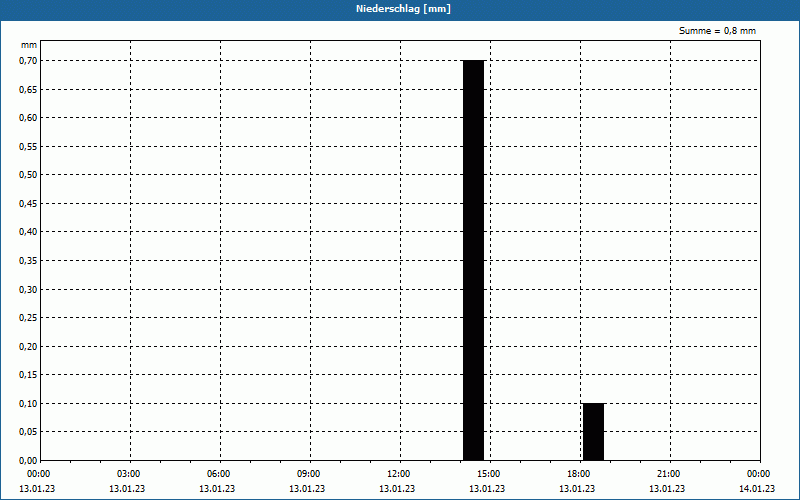Click the 0,10 y-axis label
This screenshot has width=800, height=500.
point(28,404)
